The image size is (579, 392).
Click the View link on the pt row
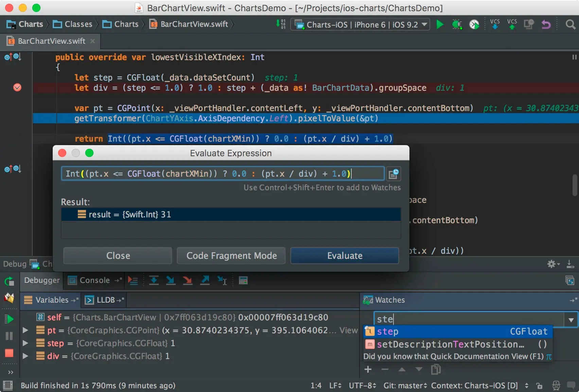click(x=348, y=330)
